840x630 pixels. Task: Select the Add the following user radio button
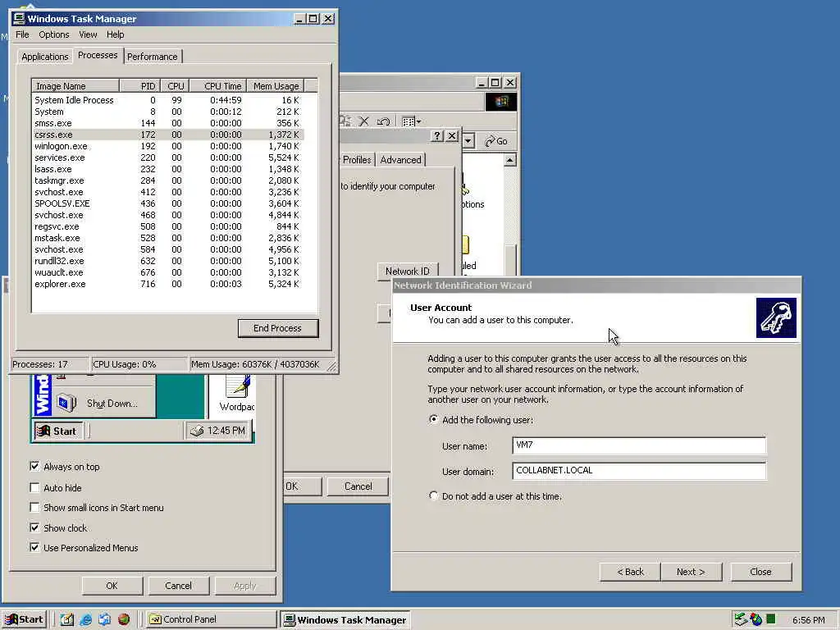click(x=433, y=419)
